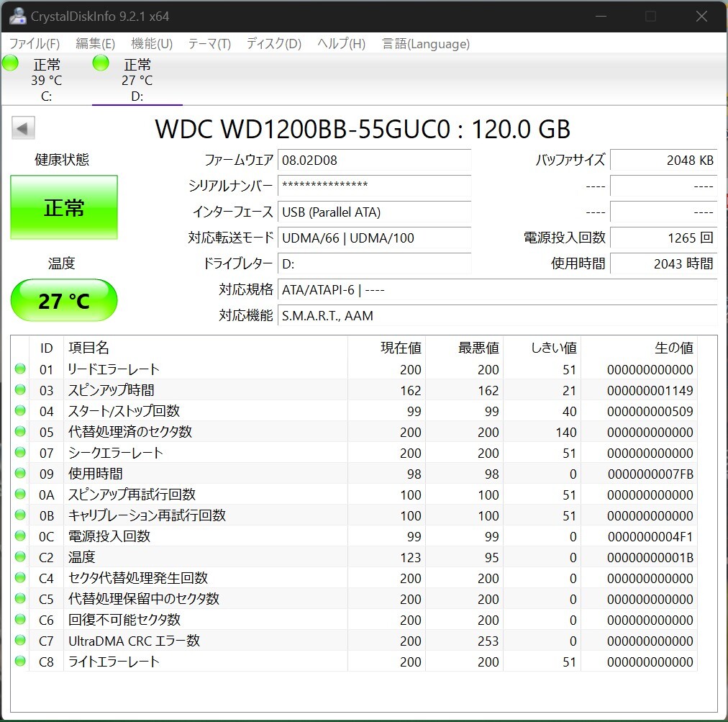Click the 27 °C temperature gauge
The height and width of the screenshot is (722, 728).
63,300
